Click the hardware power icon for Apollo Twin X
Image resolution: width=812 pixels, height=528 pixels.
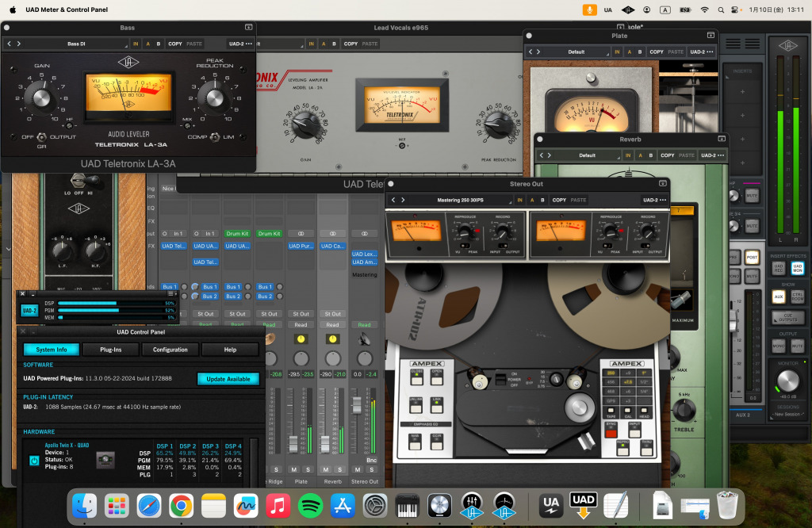coord(34,460)
